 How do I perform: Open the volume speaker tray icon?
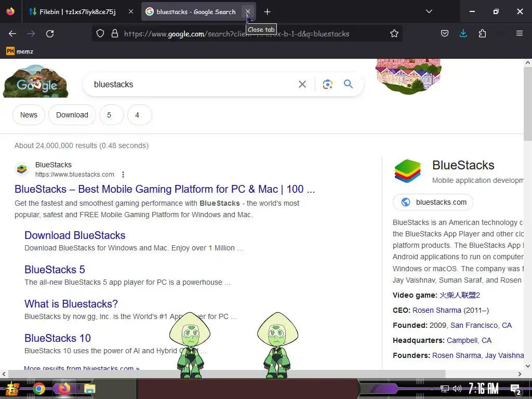point(457,389)
